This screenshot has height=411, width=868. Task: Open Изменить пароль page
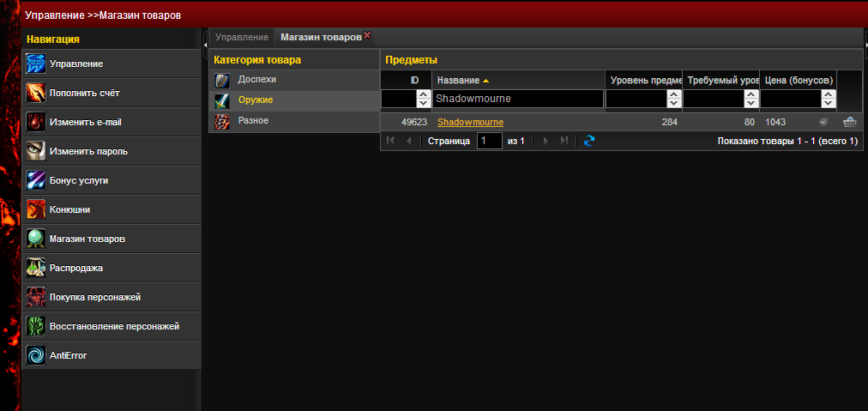coord(112,151)
